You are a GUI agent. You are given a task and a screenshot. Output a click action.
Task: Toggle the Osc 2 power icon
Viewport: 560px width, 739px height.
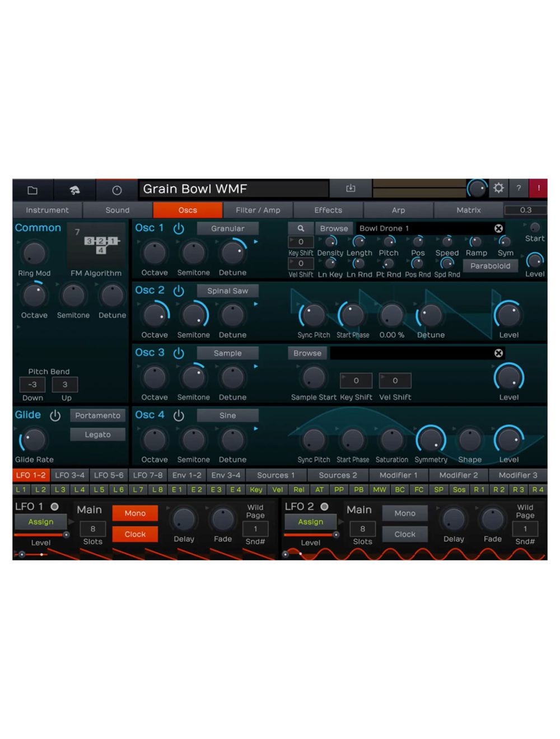tap(179, 291)
